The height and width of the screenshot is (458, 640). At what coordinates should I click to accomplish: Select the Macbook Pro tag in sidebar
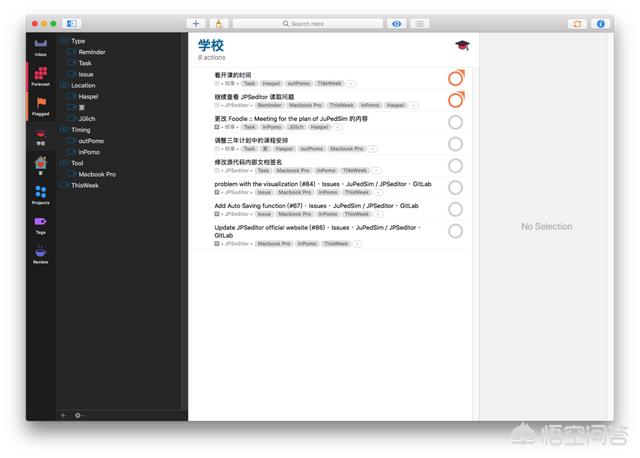[97, 174]
